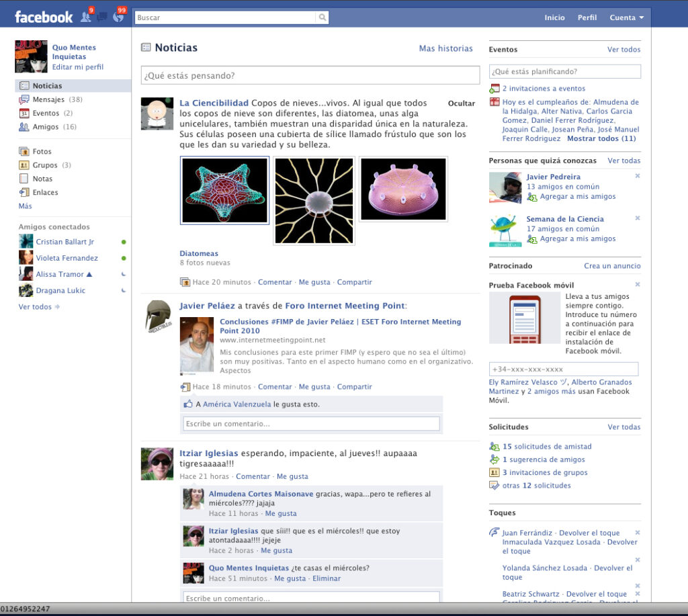Expand Más in left sidebar
The width and height of the screenshot is (688, 616).
tap(25, 206)
